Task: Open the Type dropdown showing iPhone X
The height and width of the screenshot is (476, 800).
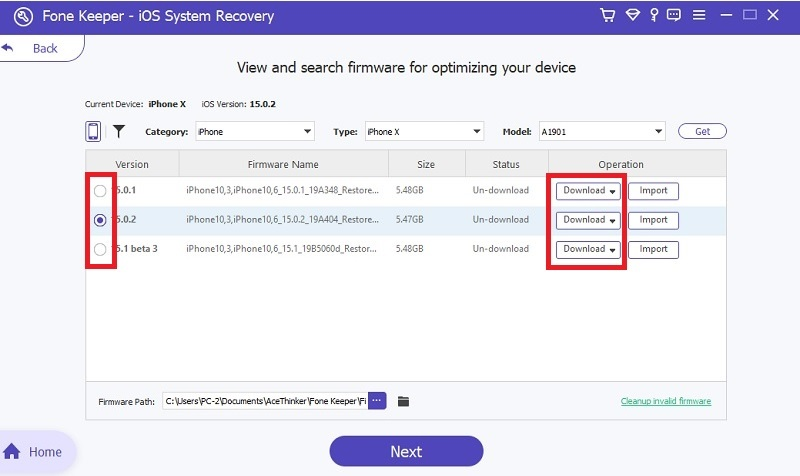Action: (x=424, y=132)
